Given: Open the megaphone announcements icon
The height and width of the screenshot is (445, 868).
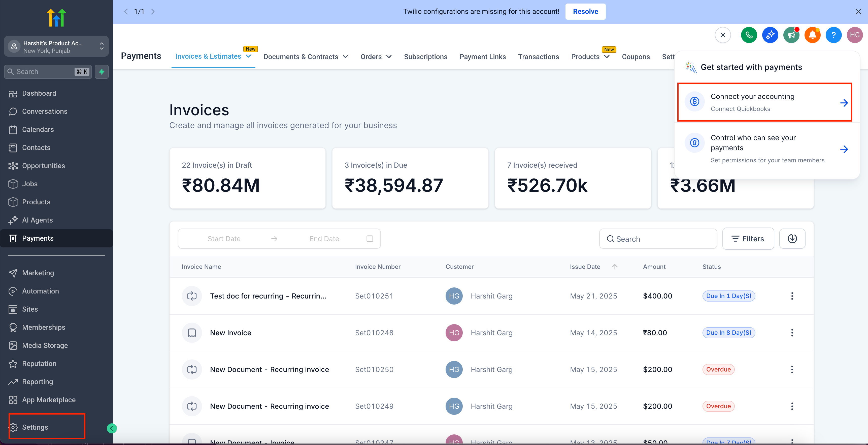Looking at the screenshot, I should [791, 35].
